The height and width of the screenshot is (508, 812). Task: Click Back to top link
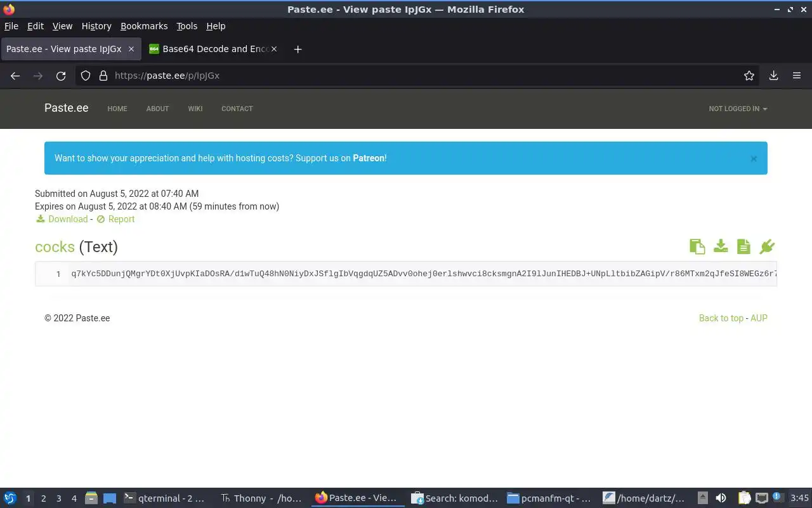[721, 318]
